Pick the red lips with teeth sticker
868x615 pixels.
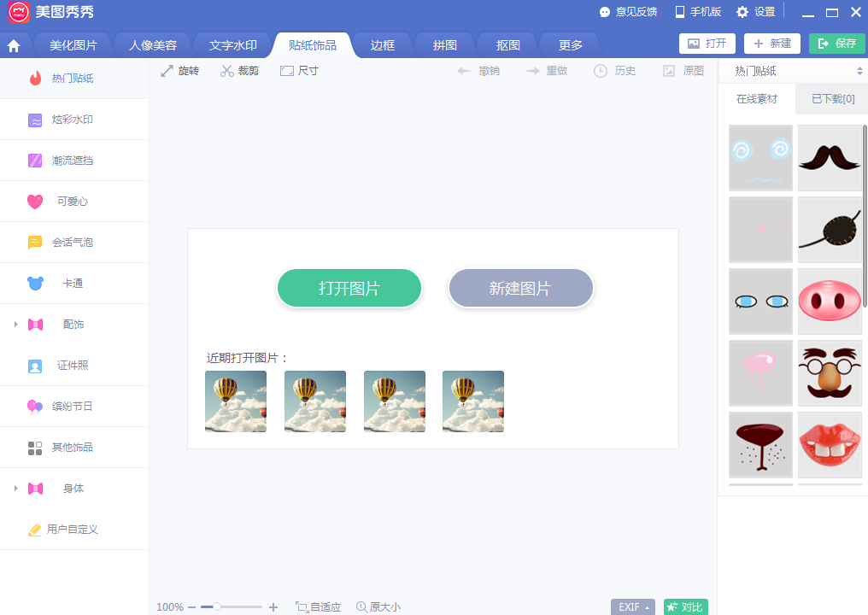[830, 445]
